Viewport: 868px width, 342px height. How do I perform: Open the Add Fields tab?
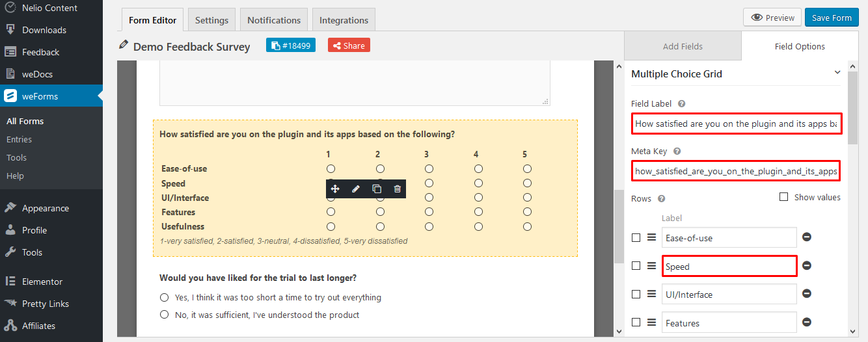tap(683, 46)
